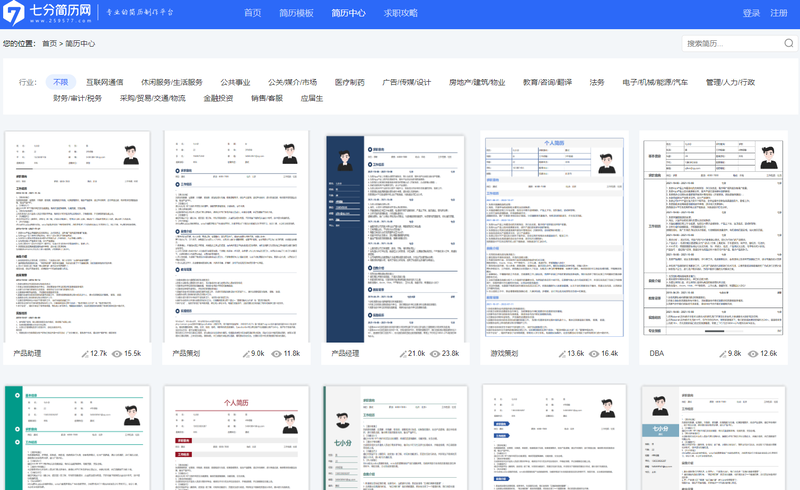Click the eye icon on 游戏策划 card
Viewport: 800px width, 490px height.
594,354
